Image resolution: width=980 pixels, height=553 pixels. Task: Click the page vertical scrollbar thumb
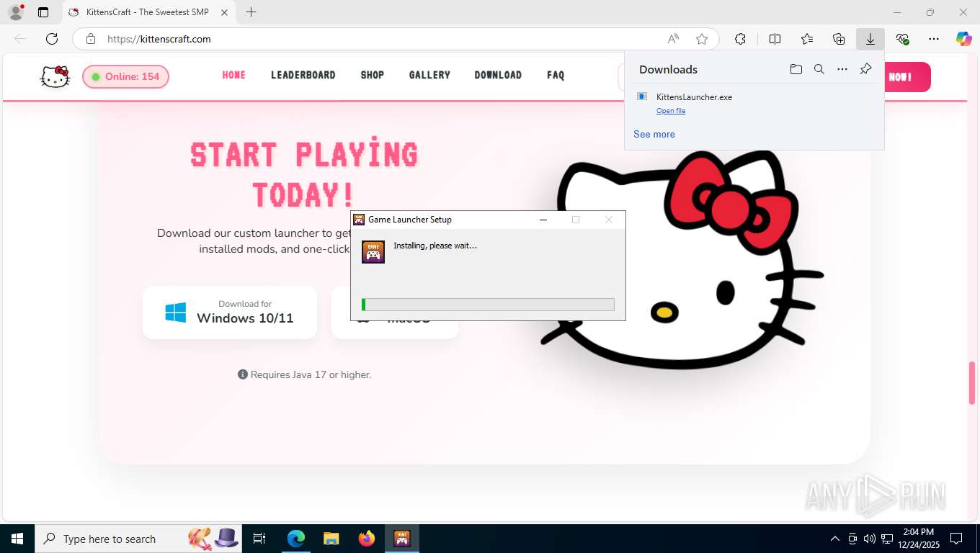pos(972,383)
